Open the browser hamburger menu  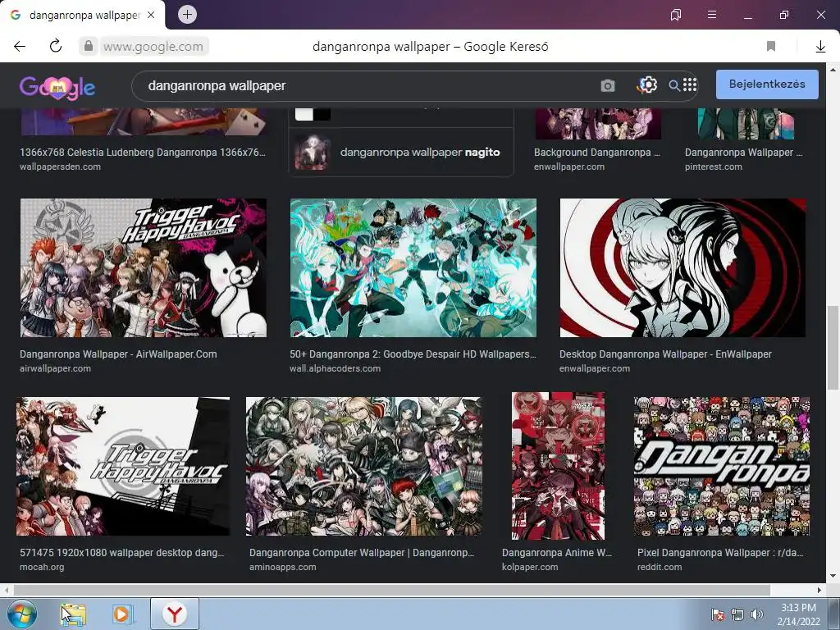[x=712, y=15]
